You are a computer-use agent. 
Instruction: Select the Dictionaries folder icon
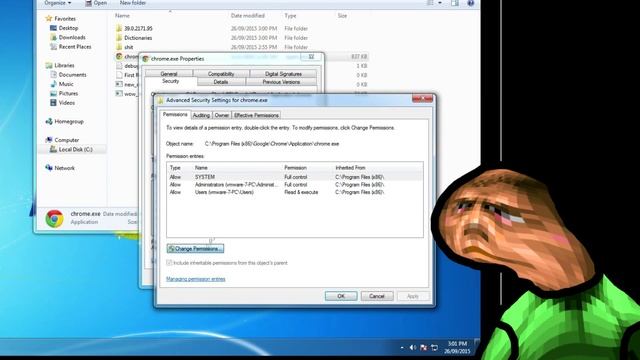(x=119, y=38)
